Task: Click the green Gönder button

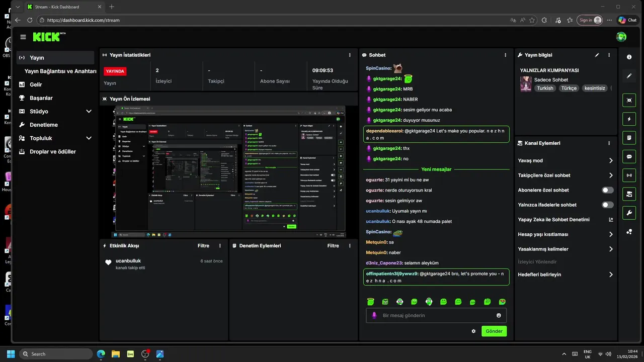Action: (x=494, y=331)
